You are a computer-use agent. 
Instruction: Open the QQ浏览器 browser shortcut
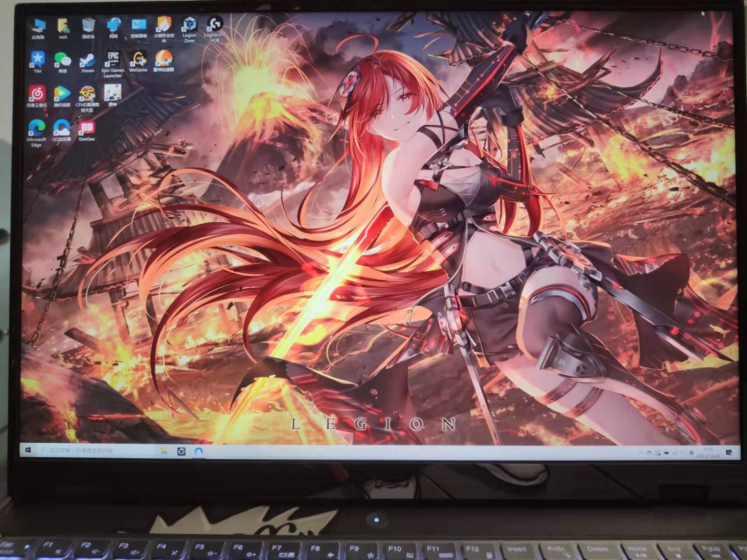tap(62, 131)
